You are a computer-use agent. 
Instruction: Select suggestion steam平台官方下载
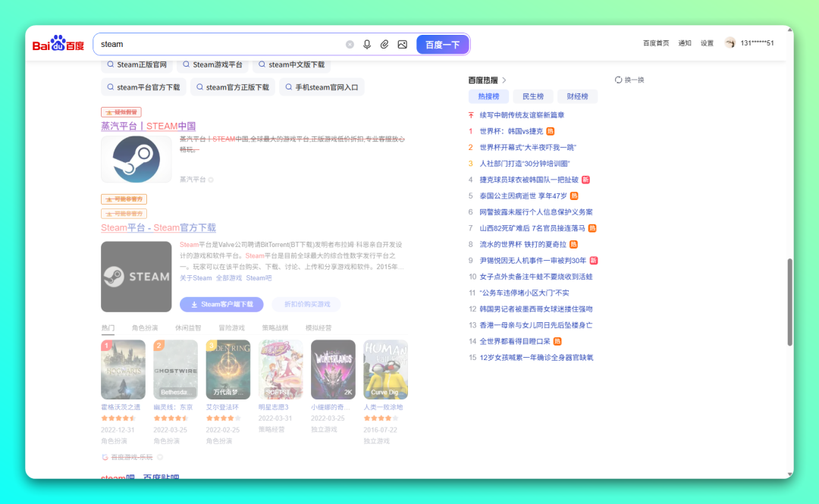(x=143, y=87)
